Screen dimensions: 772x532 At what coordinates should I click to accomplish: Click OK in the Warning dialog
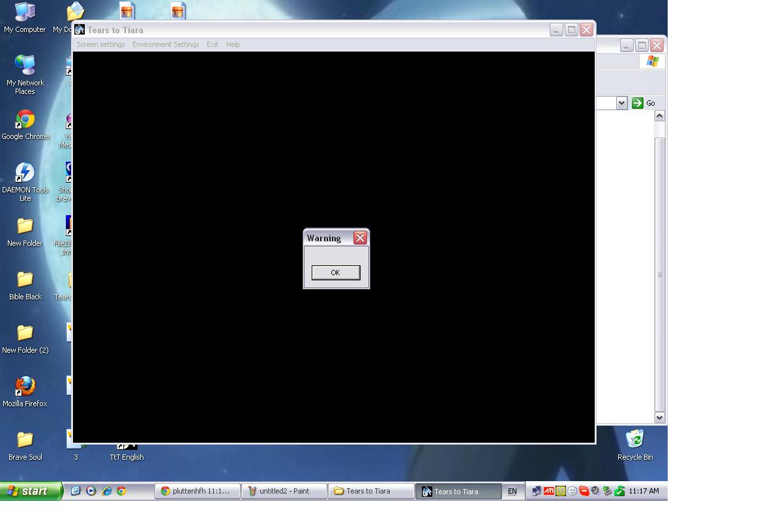point(336,273)
